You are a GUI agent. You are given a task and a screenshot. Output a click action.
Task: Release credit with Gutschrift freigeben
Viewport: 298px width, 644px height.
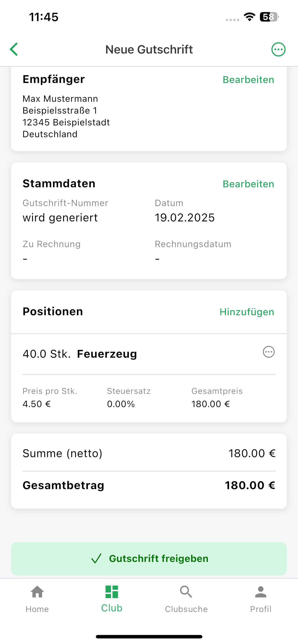point(149,558)
